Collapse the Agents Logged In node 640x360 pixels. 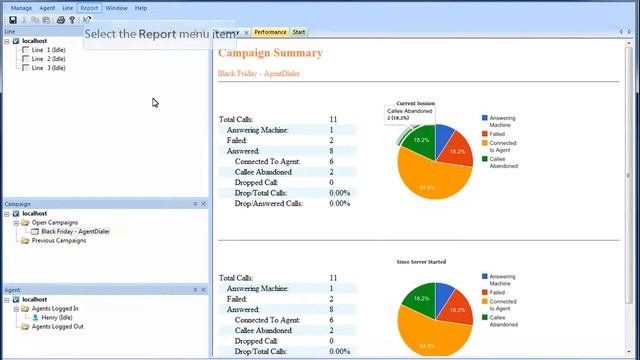(16, 309)
